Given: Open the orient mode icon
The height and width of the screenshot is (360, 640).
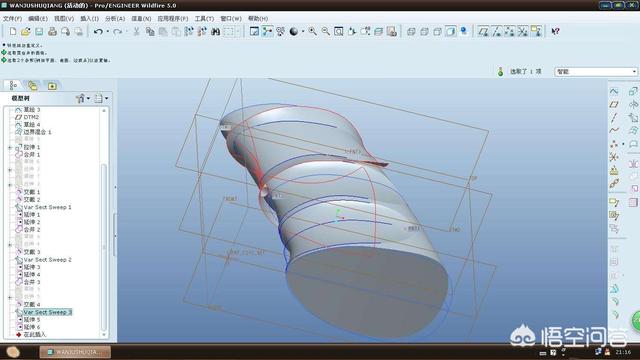Looking at the screenshot, I should point(280,31).
